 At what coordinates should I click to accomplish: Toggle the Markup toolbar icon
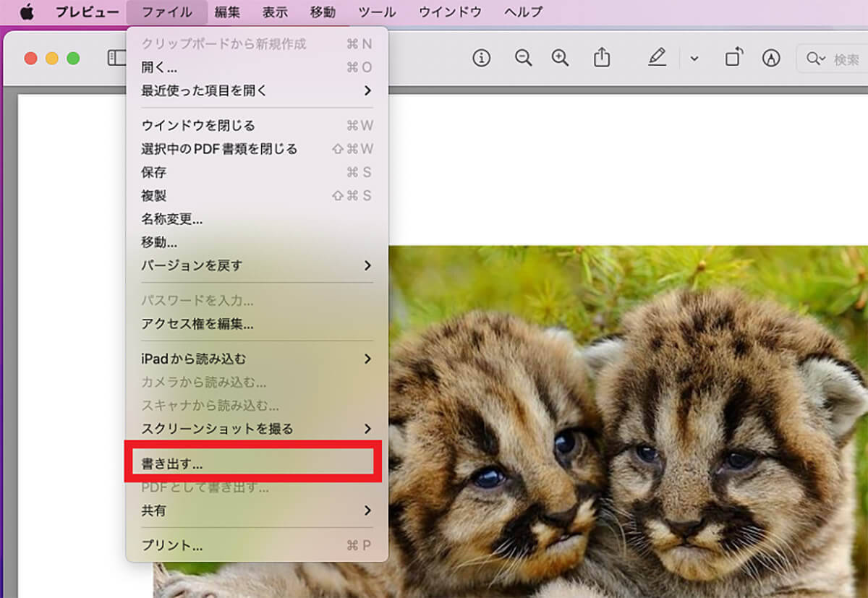point(771,59)
